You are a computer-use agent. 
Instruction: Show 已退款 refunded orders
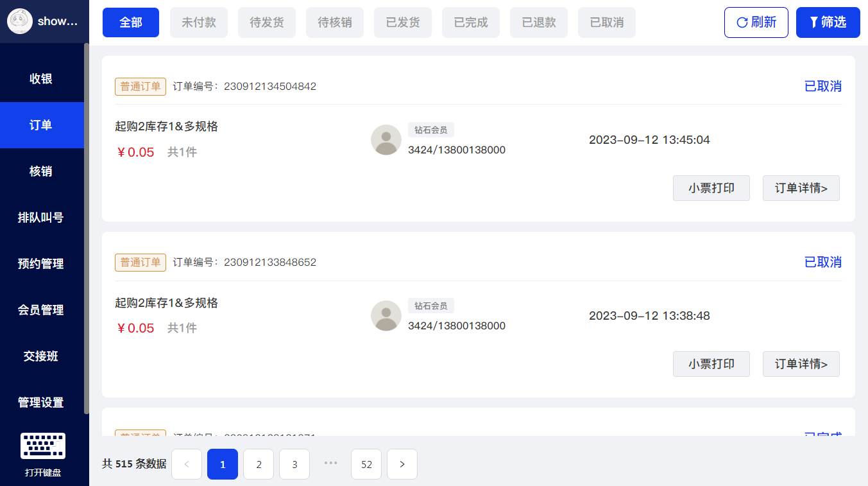(x=538, y=22)
